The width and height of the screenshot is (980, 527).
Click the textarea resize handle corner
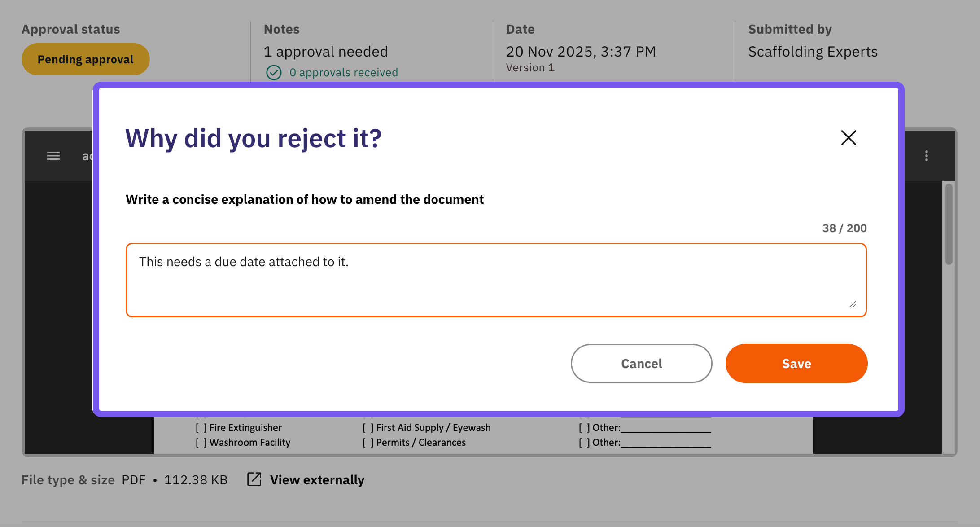click(x=853, y=304)
